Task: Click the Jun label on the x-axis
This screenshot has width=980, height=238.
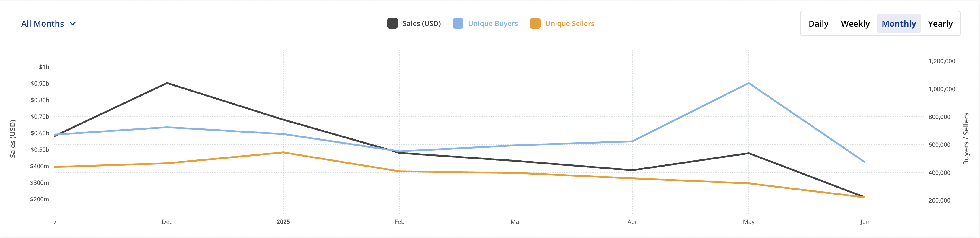Action: click(865, 222)
